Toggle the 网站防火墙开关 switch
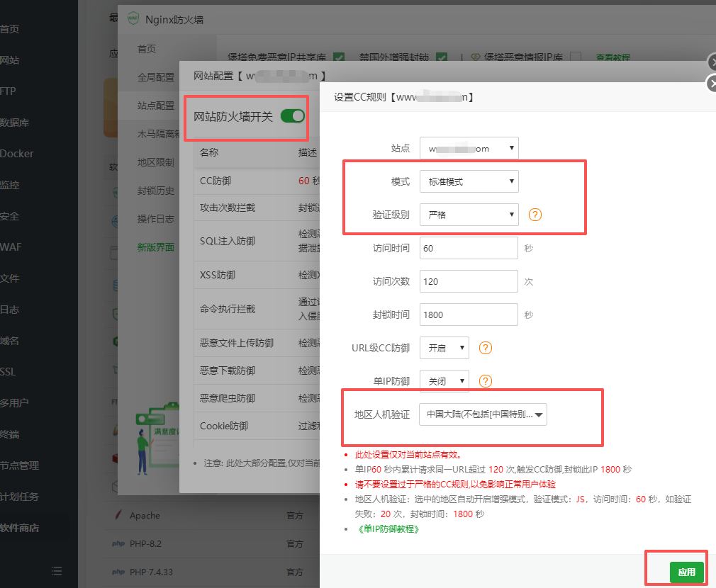The height and width of the screenshot is (588, 716). tap(292, 116)
